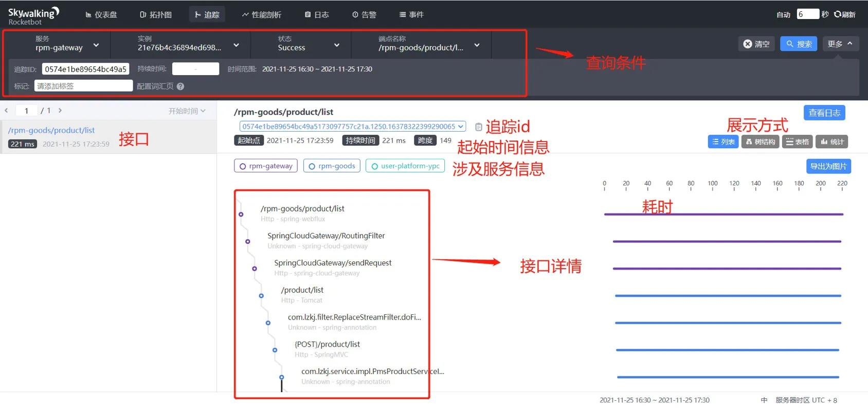Click the 搜索 search button

(x=799, y=44)
